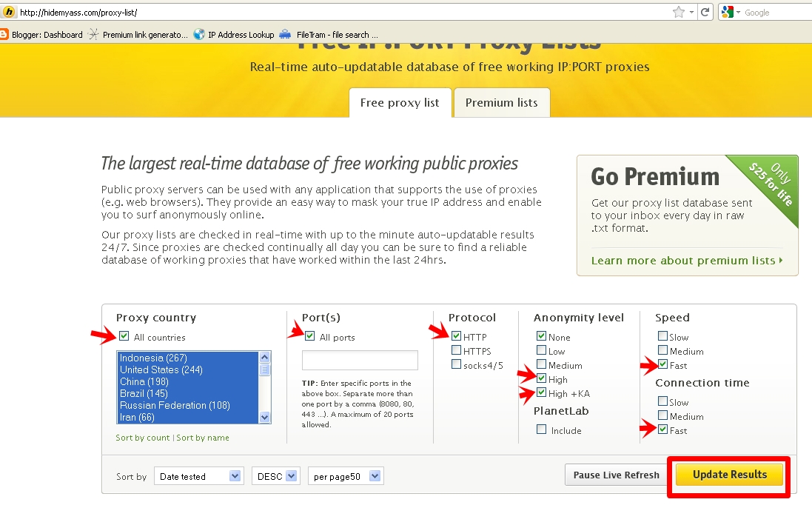
Task: Click the hidemyass site favicon in address bar
Action: (x=9, y=12)
